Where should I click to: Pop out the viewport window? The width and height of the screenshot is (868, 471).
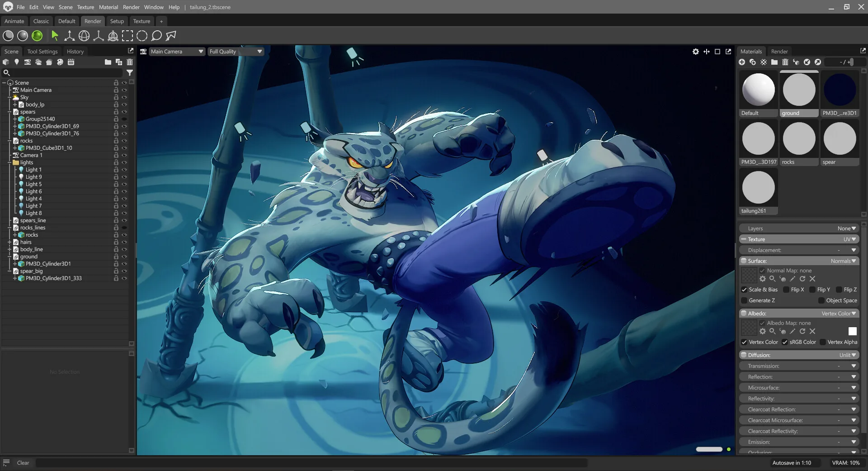pos(728,52)
